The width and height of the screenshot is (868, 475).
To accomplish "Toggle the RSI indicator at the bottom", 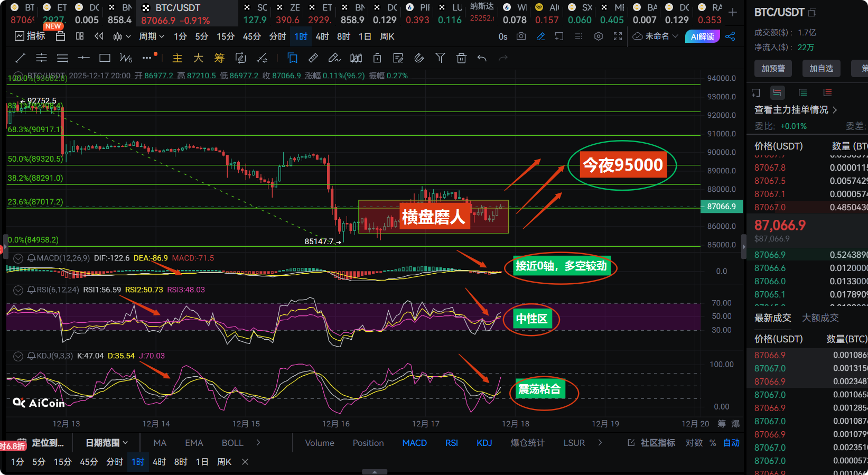I will [x=451, y=443].
